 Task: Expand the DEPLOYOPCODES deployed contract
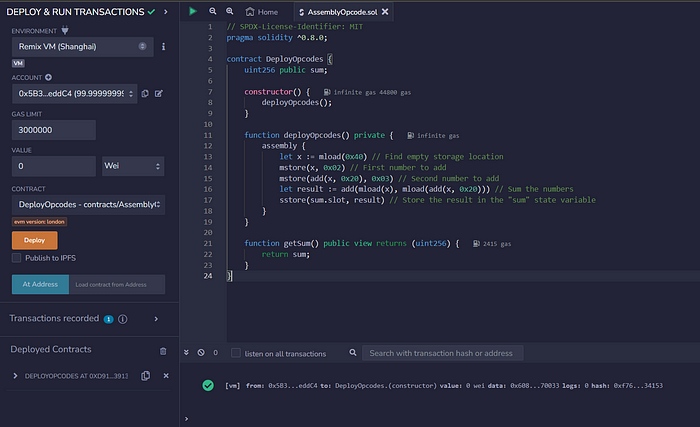14,375
